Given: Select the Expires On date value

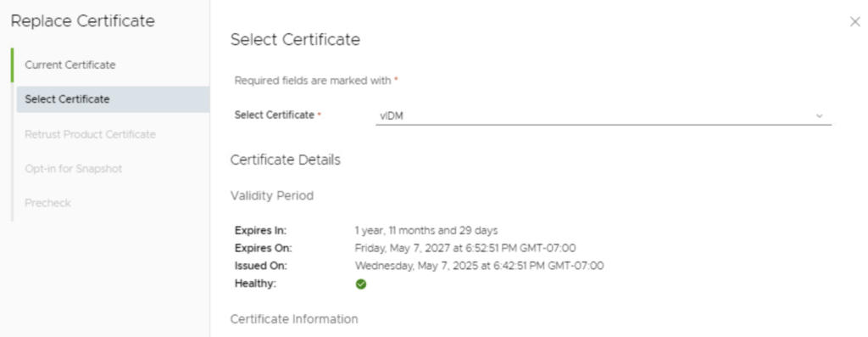Looking at the screenshot, I should point(465,248).
